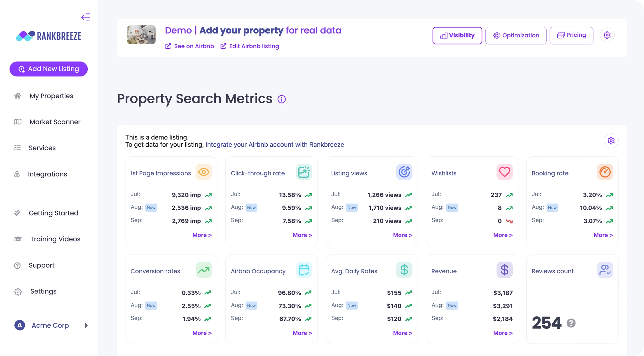
Task: Click the Click-through rate icon
Action: click(304, 172)
